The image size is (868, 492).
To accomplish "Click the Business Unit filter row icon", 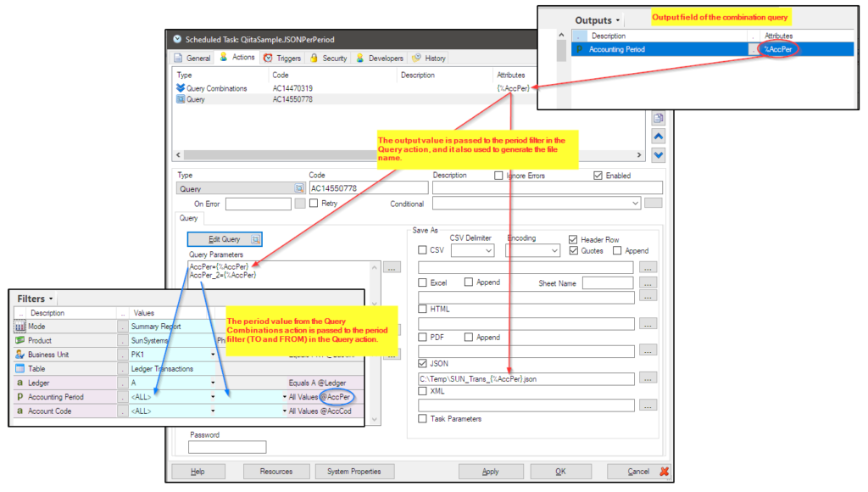I will [x=20, y=355].
